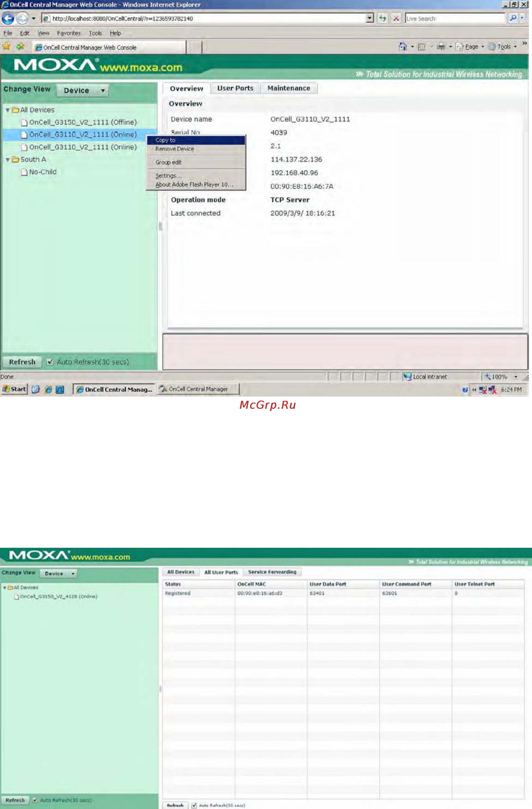Open the Edit menu
532x809 pixels.
(24, 33)
